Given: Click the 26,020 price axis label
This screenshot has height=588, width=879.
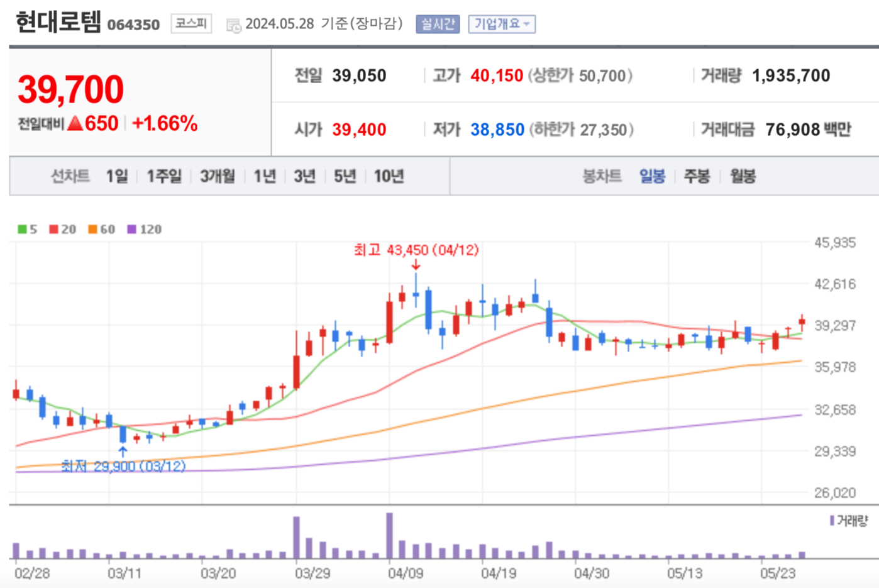Looking at the screenshot, I should 835,493.
